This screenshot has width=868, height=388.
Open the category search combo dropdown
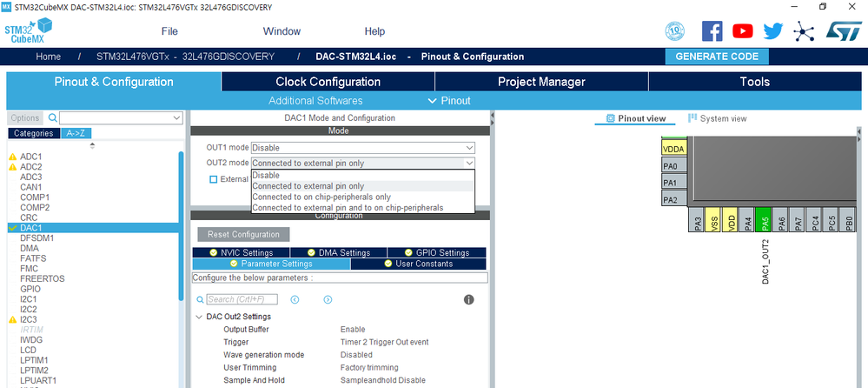coord(177,117)
